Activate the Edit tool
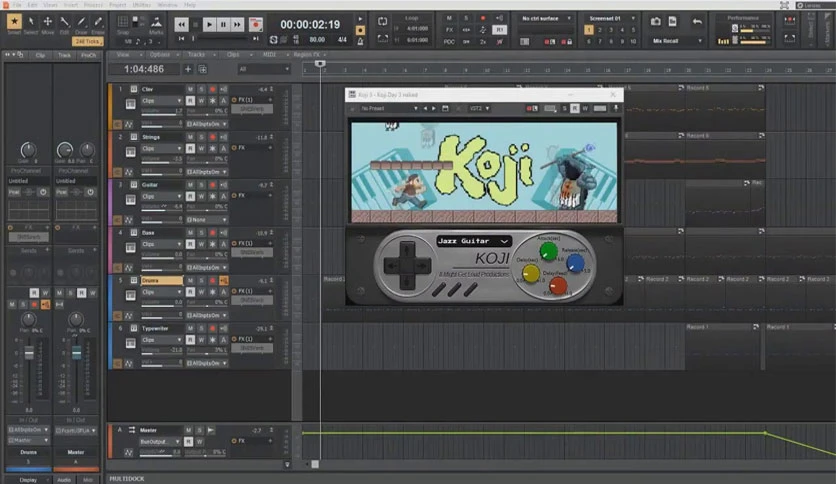Screen dimensions: 836x484 point(65,22)
